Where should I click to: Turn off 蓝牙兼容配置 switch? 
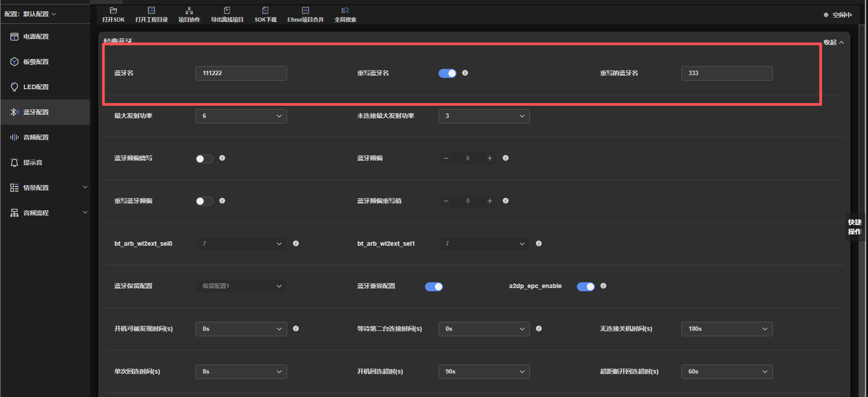434,287
